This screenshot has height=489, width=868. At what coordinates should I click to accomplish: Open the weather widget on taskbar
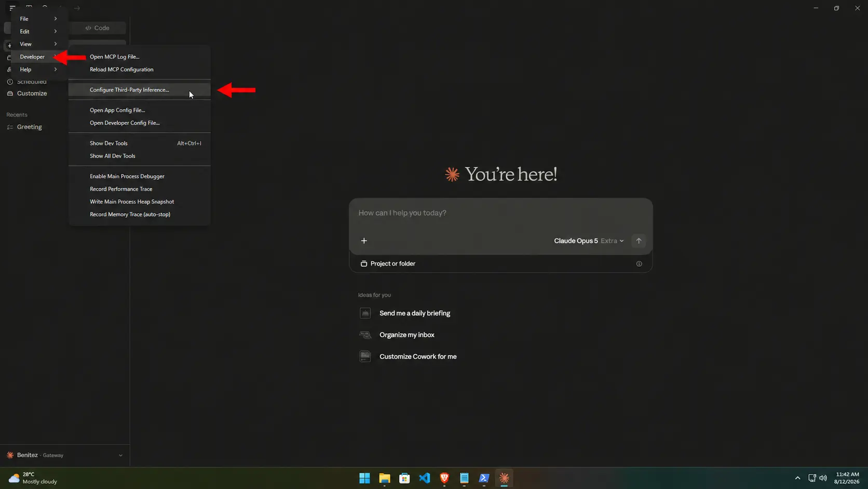(33, 478)
